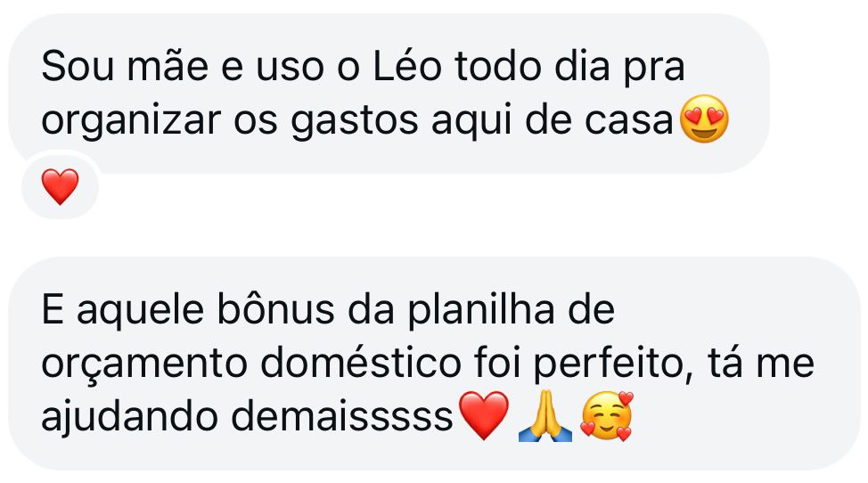This screenshot has height=483, width=868.
Task: Click the word orçamento in second message
Action: [x=144, y=365]
